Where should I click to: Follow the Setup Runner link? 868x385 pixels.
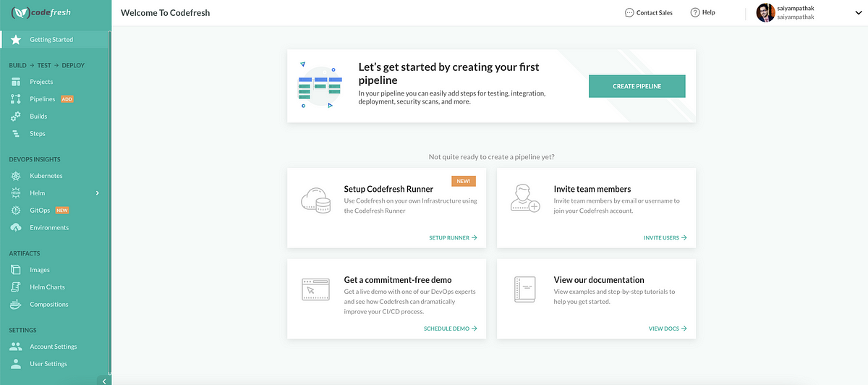pyautogui.click(x=453, y=237)
